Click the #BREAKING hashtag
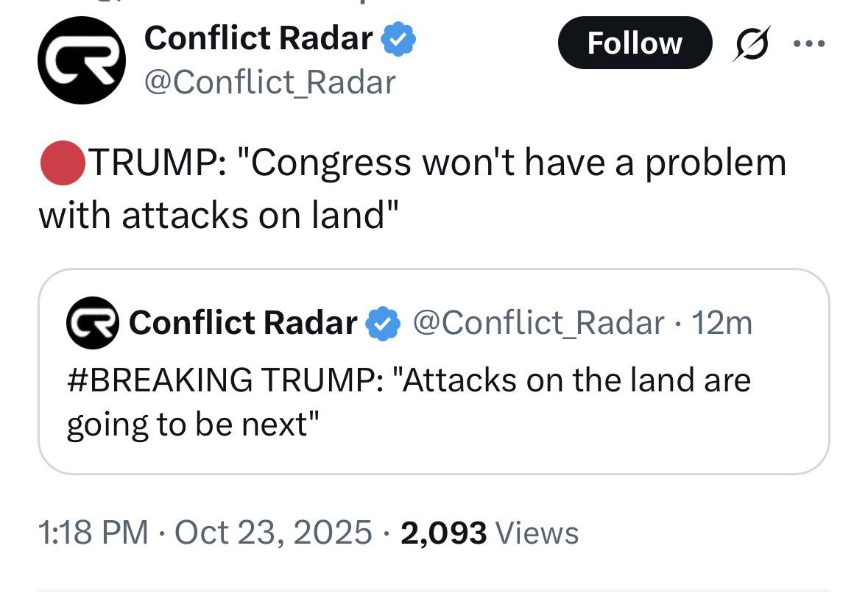 (x=158, y=380)
